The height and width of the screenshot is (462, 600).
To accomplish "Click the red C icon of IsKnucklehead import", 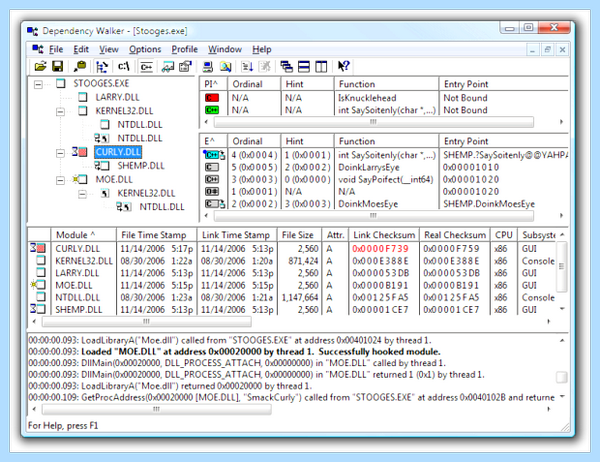I will pos(212,98).
